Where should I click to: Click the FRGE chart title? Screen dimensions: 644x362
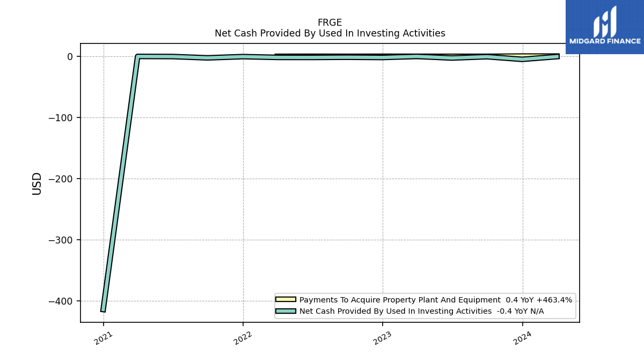click(x=330, y=23)
